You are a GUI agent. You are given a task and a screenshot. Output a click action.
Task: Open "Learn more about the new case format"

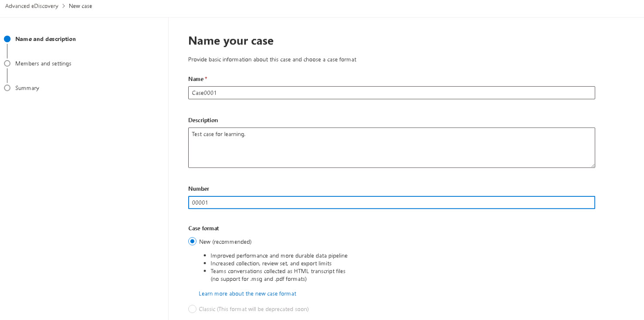[247, 293]
